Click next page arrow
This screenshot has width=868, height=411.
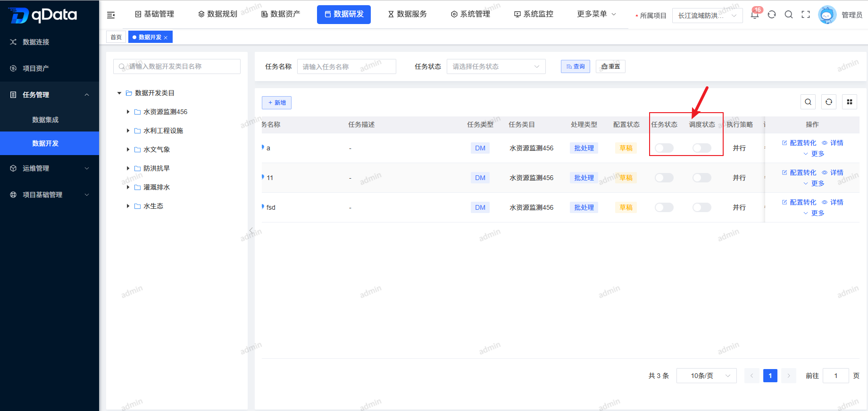tap(789, 376)
